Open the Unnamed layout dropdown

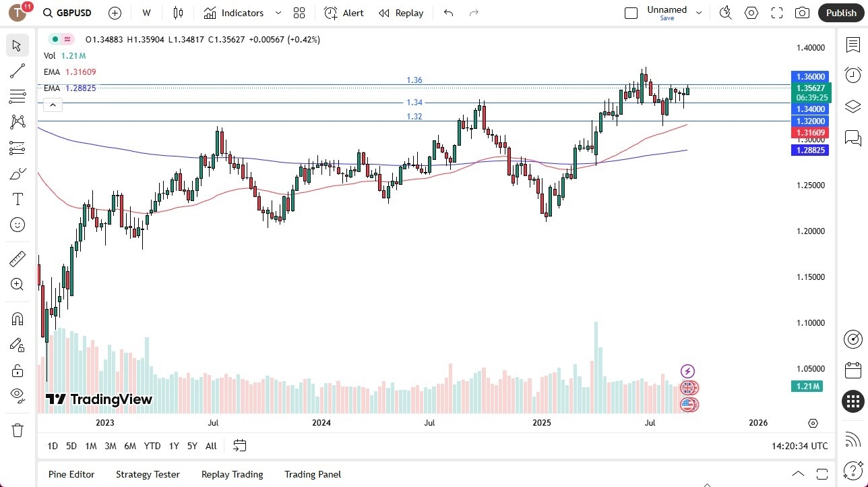[x=699, y=13]
